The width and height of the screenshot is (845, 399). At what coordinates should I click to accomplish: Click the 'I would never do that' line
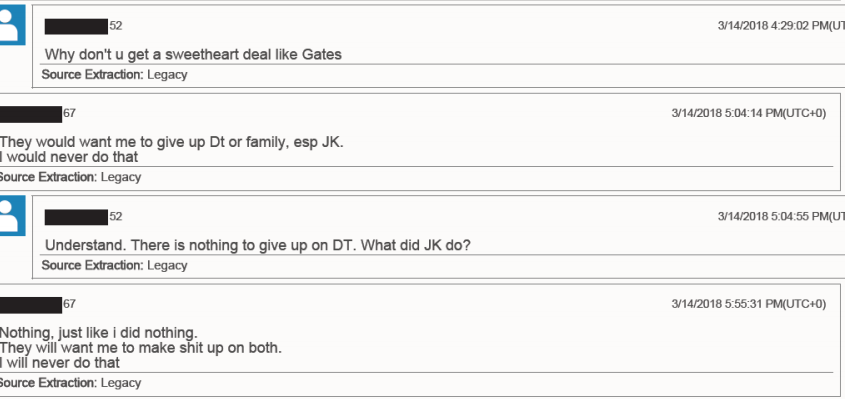(x=69, y=157)
